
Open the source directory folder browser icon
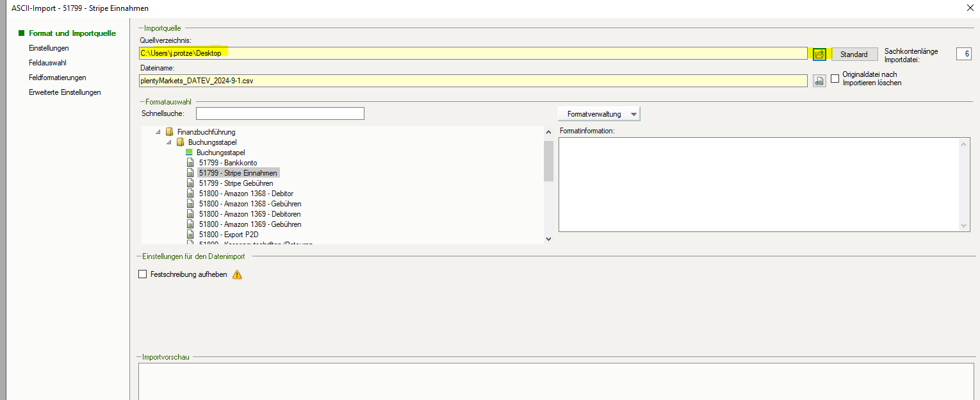pyautogui.click(x=819, y=54)
